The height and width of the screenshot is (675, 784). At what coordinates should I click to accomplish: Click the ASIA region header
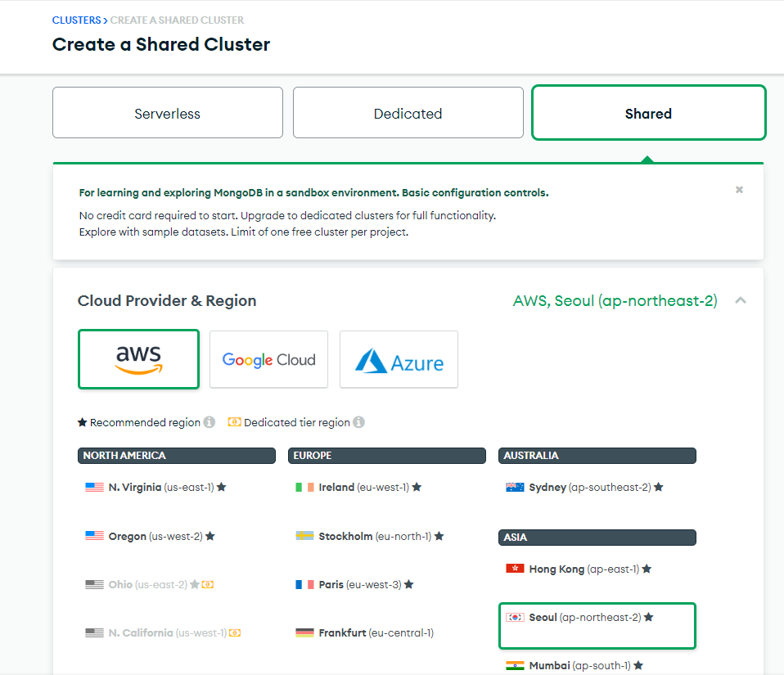[597, 538]
